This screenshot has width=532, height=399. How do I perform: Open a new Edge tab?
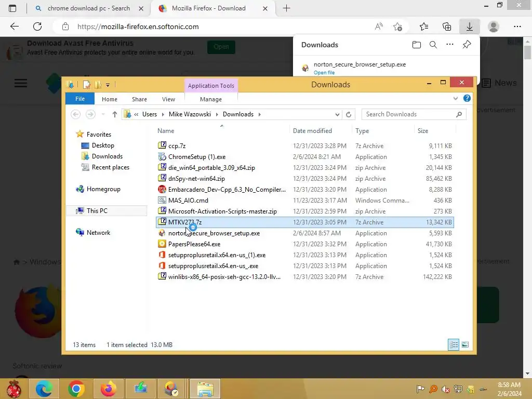coord(286,8)
